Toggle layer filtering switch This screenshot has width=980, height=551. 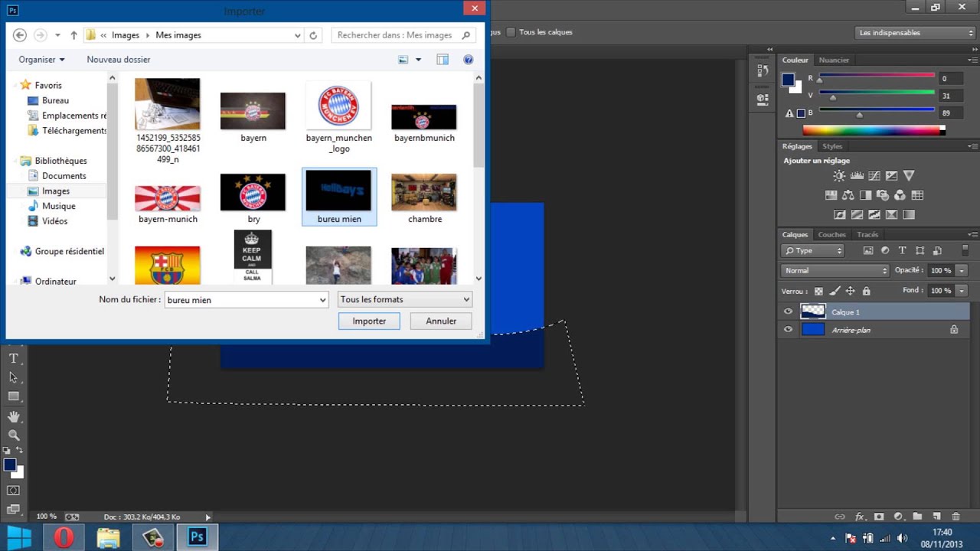pyautogui.click(x=965, y=250)
